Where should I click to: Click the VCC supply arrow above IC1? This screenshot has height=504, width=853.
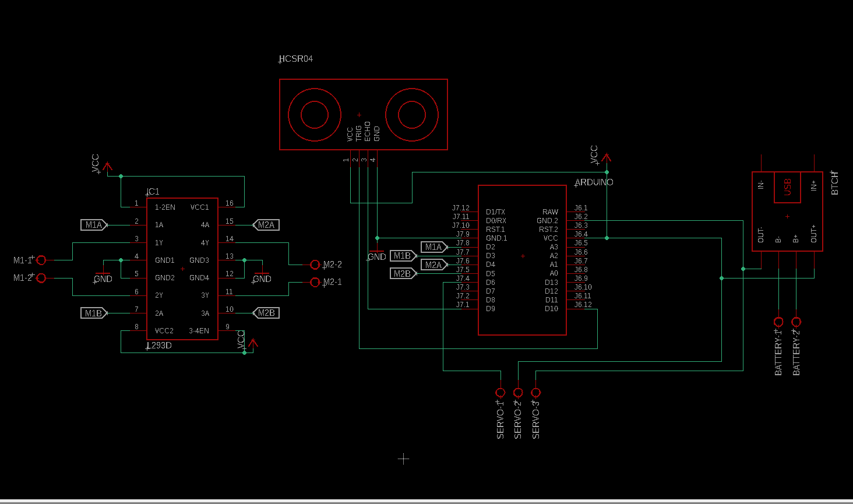[x=107, y=167]
